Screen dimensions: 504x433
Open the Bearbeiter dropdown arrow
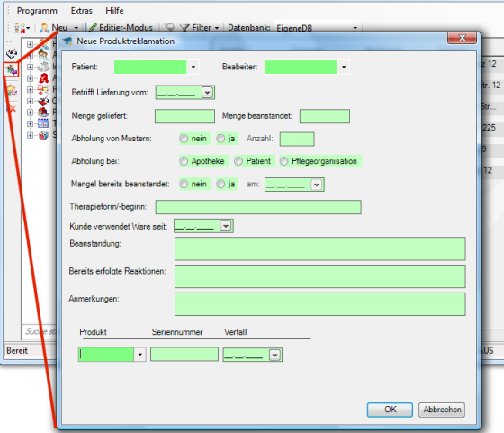point(344,67)
